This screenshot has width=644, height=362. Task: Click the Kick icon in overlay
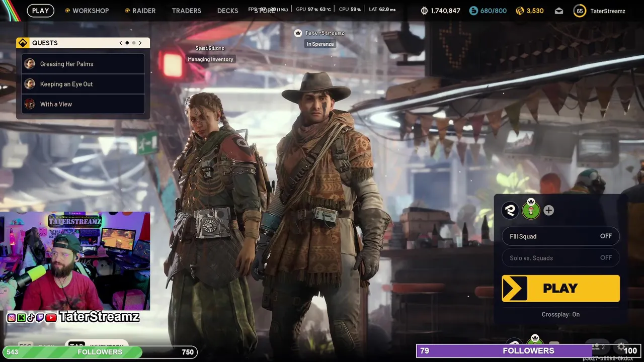click(x=21, y=317)
